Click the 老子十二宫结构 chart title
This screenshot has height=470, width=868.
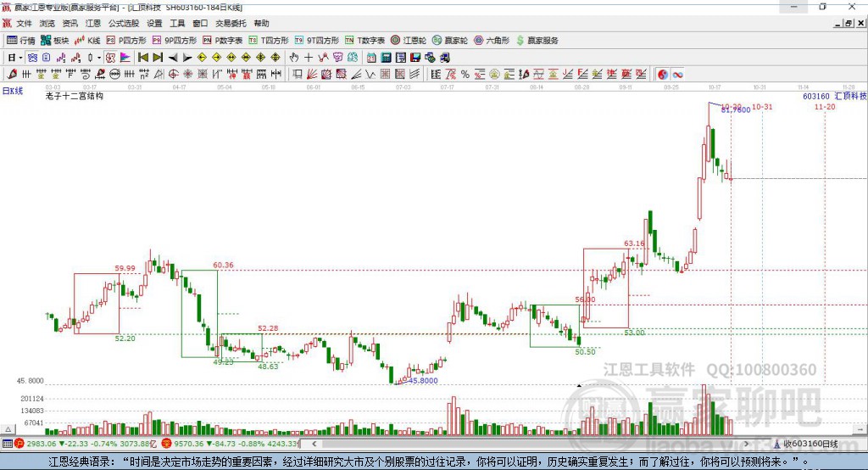click(x=75, y=96)
